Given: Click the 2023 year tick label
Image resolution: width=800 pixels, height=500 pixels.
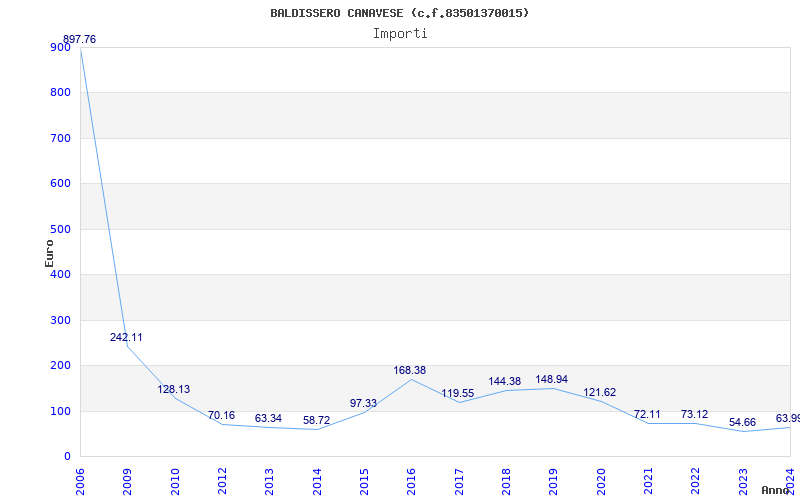Looking at the screenshot, I should [x=743, y=481].
